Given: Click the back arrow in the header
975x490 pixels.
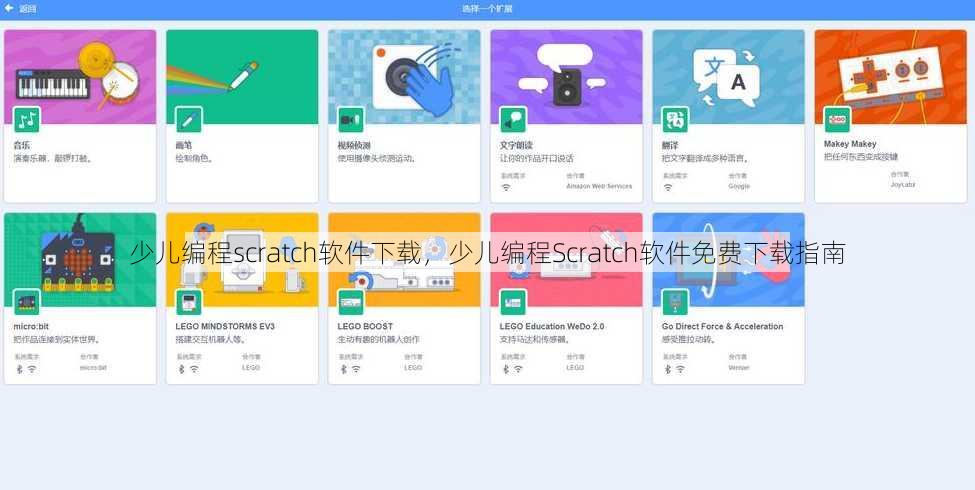Looking at the screenshot, I should pos(9,9).
